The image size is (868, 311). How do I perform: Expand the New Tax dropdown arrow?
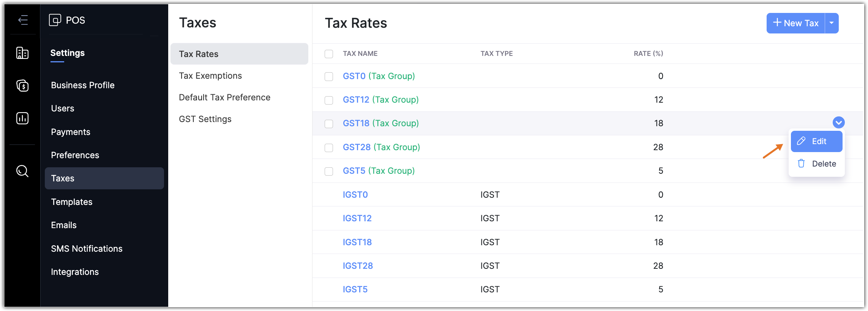(x=832, y=23)
